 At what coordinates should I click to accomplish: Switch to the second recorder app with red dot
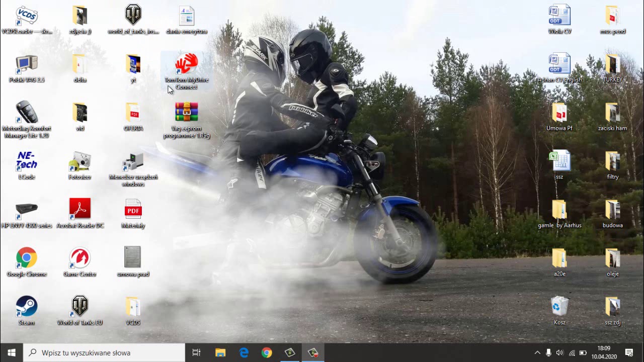[313, 353]
